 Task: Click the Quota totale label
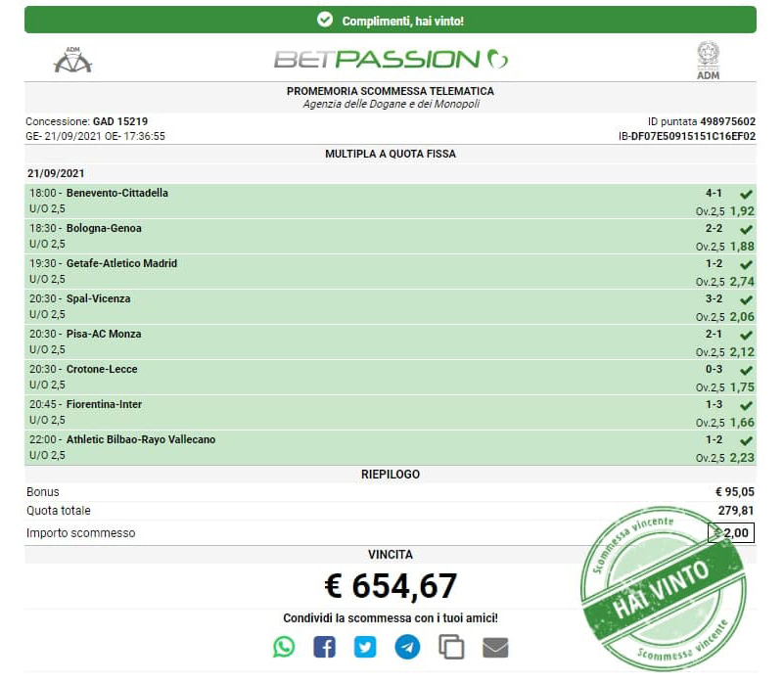point(59,511)
